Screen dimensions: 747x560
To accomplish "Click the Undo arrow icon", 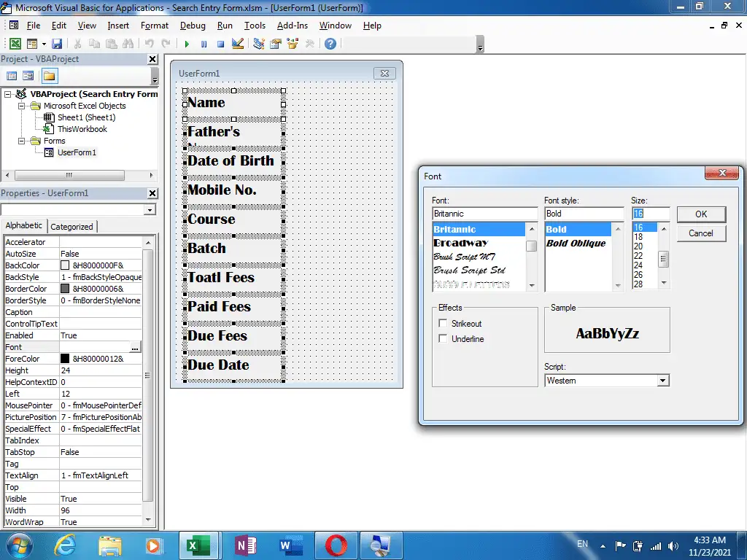I will (x=149, y=44).
